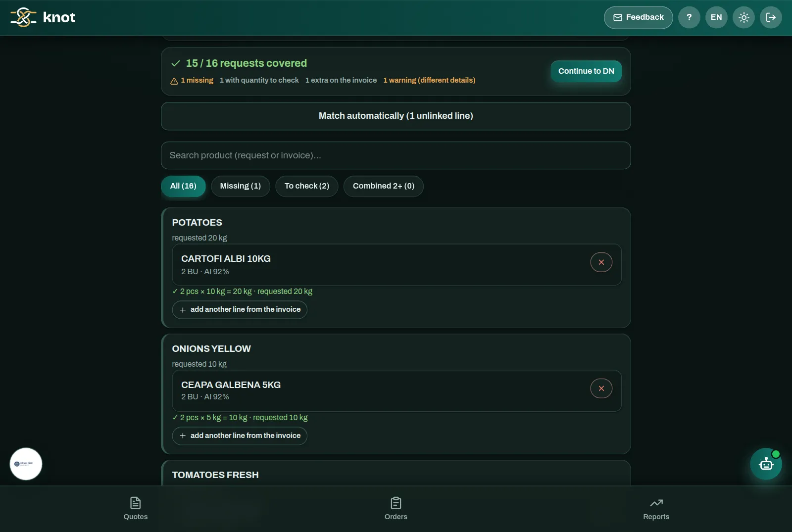Open the company avatar circle

[x=26, y=464]
